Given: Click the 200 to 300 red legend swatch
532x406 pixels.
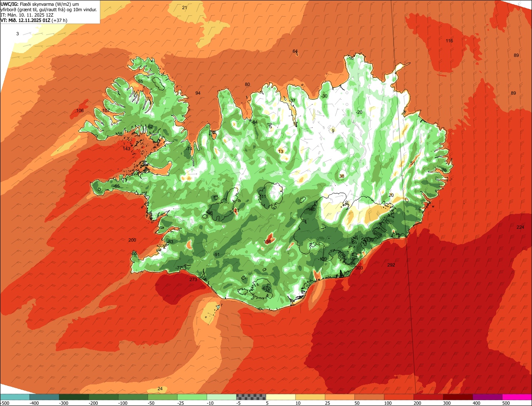Looking at the screenshot, I should [x=428, y=397].
